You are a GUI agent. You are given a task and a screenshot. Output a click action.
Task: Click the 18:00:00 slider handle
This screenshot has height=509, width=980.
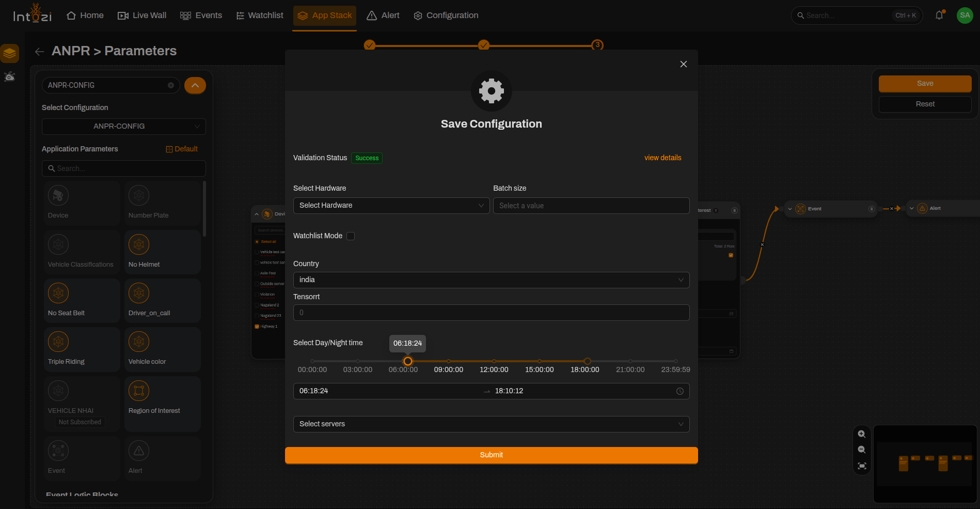pos(587,361)
